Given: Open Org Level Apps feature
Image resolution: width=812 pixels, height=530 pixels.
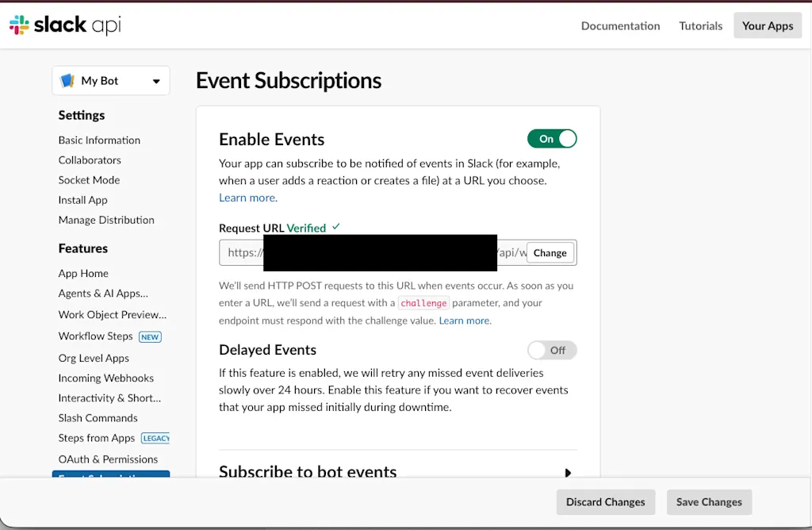Looking at the screenshot, I should coord(94,359).
